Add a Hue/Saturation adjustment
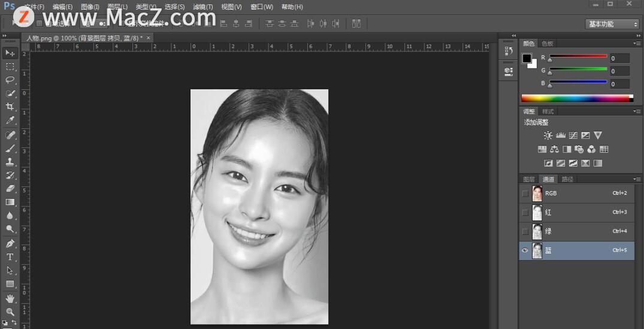The width and height of the screenshot is (644, 329). [x=542, y=149]
